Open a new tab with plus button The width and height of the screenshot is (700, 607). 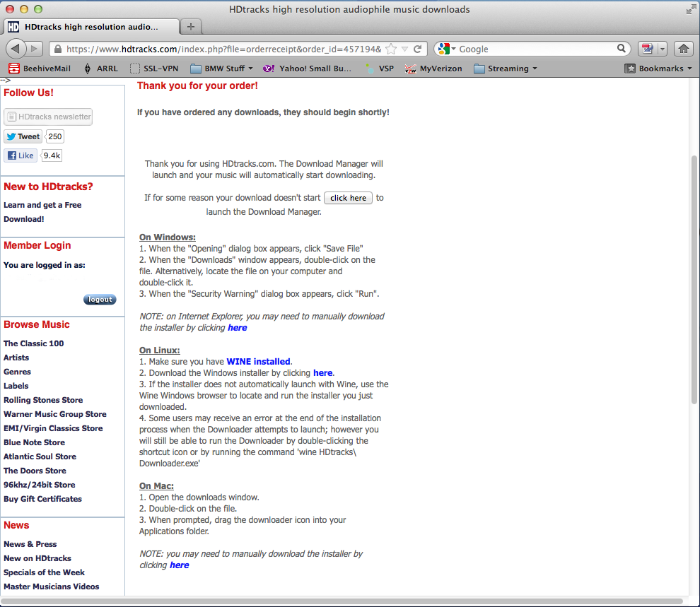coord(191,27)
